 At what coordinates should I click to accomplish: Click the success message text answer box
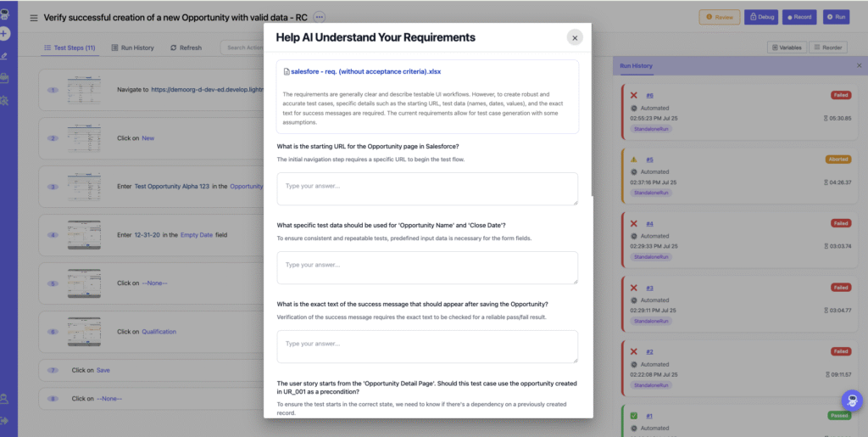point(427,346)
